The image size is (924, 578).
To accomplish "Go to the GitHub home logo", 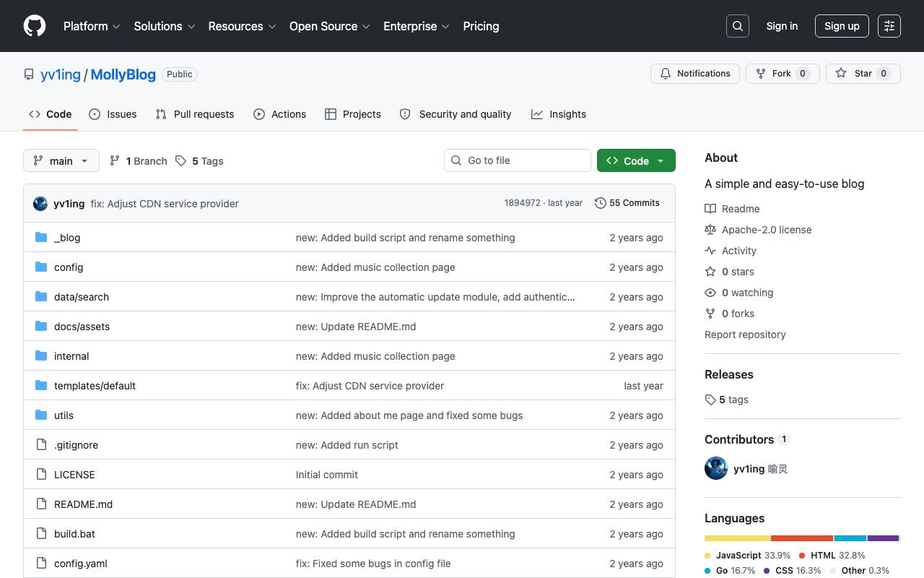I will 35,26.
